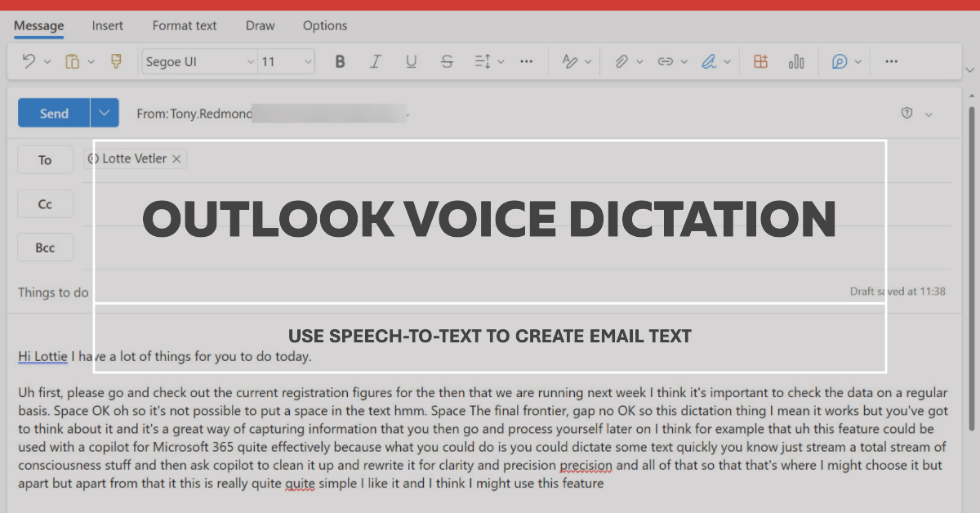The image size is (980, 513).
Task: Click the Cc button
Action: pyautogui.click(x=46, y=204)
